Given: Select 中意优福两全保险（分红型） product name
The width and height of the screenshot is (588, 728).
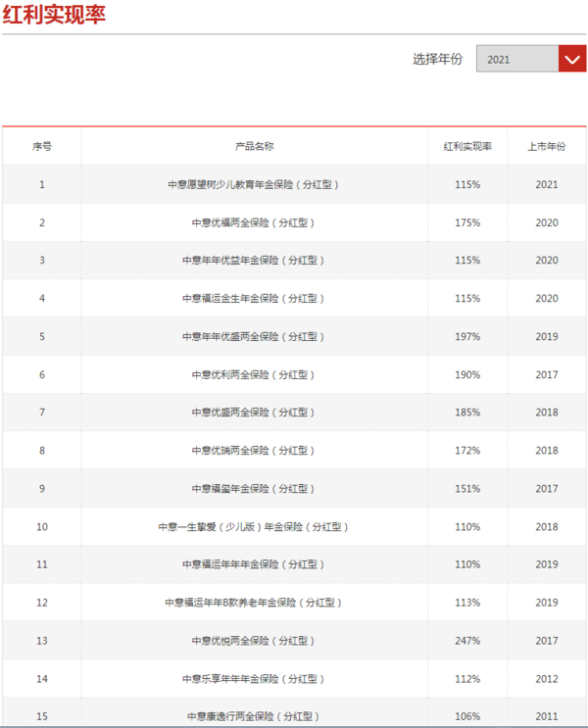Looking at the screenshot, I should coord(254,222).
